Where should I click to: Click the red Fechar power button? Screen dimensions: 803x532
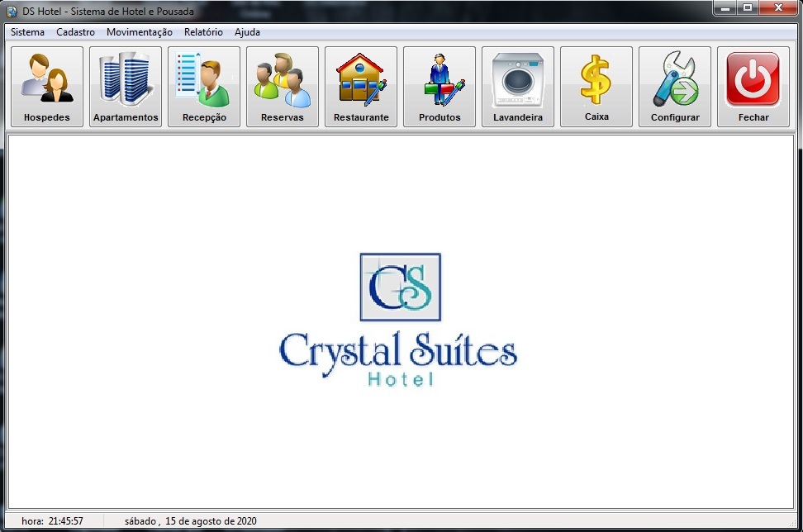(753, 87)
